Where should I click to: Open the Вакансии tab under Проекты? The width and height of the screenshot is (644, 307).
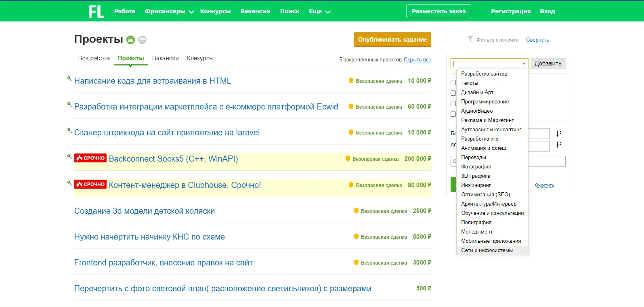[x=166, y=58]
